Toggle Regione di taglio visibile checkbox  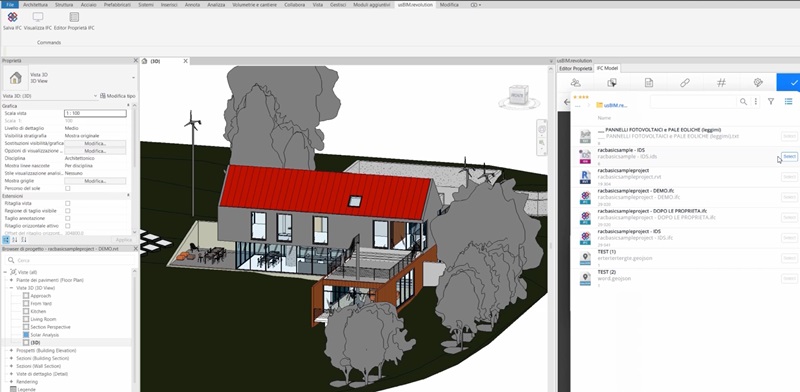68,211
